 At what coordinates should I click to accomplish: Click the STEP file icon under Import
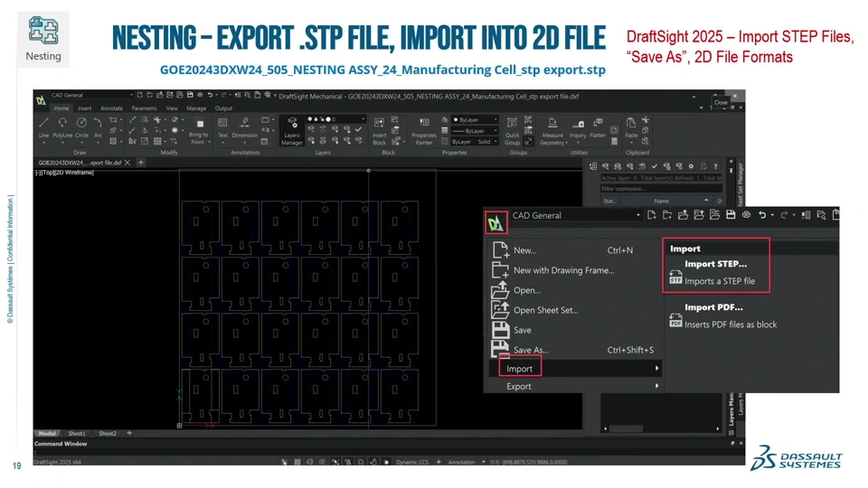(675, 277)
